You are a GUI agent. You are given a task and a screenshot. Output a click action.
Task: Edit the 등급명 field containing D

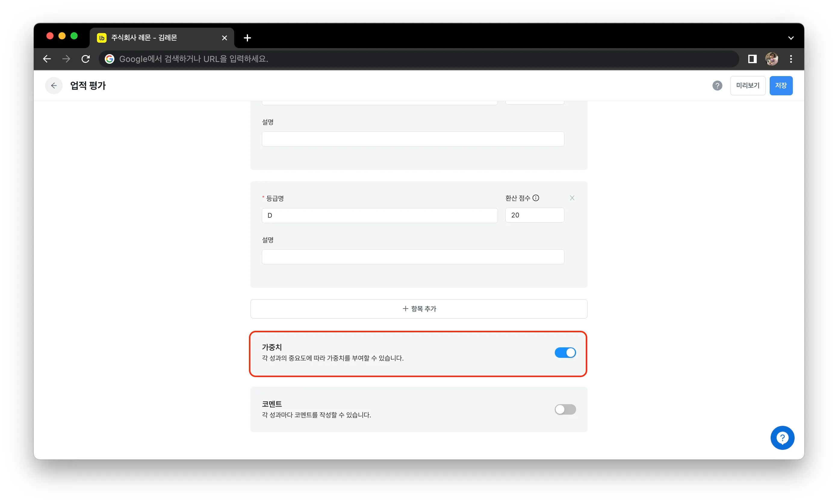[379, 215]
